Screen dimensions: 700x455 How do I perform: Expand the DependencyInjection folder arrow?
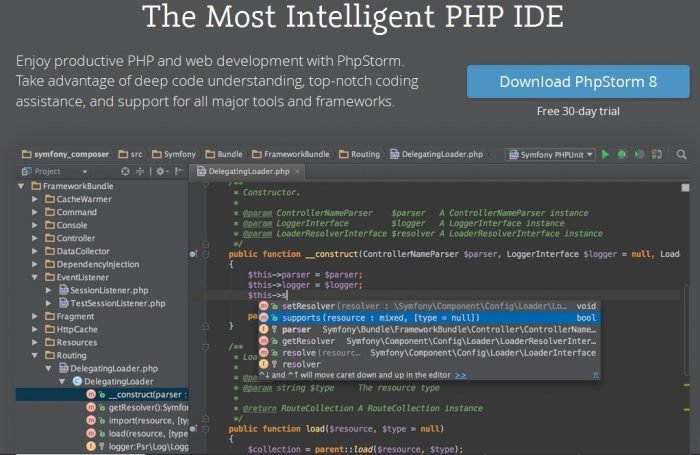click(35, 264)
